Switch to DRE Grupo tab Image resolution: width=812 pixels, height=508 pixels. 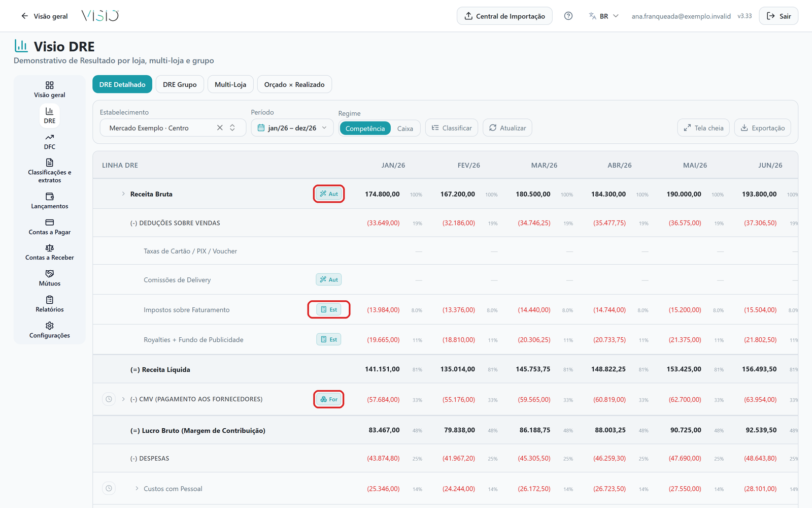[x=180, y=84]
